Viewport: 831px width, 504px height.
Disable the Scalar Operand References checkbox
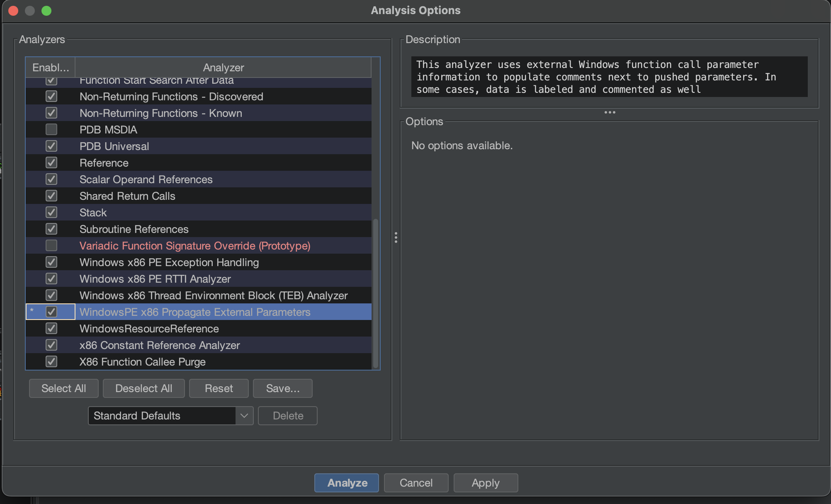(x=51, y=179)
